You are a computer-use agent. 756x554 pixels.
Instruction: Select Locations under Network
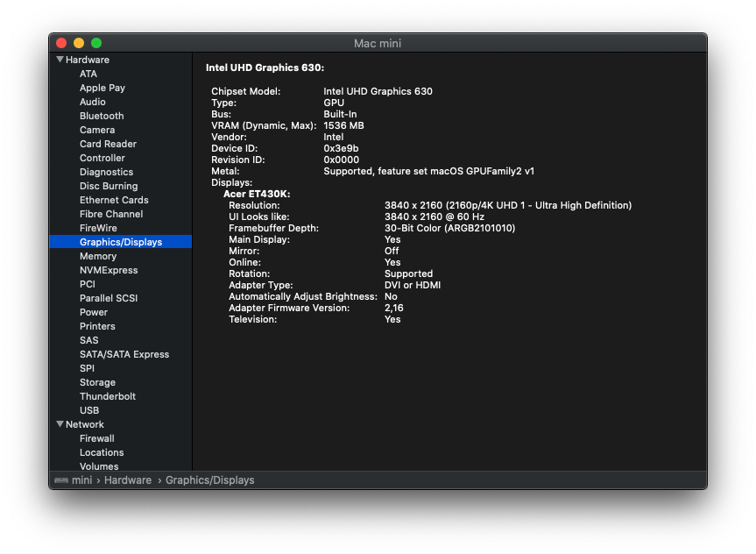coord(102,452)
